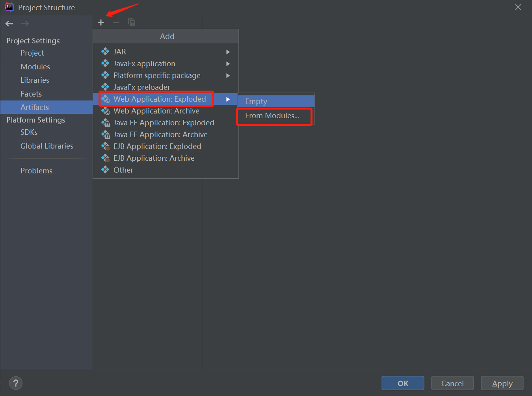Expand the Web Application: Exploded submenu arrow
This screenshot has height=396, width=532.
tap(228, 99)
